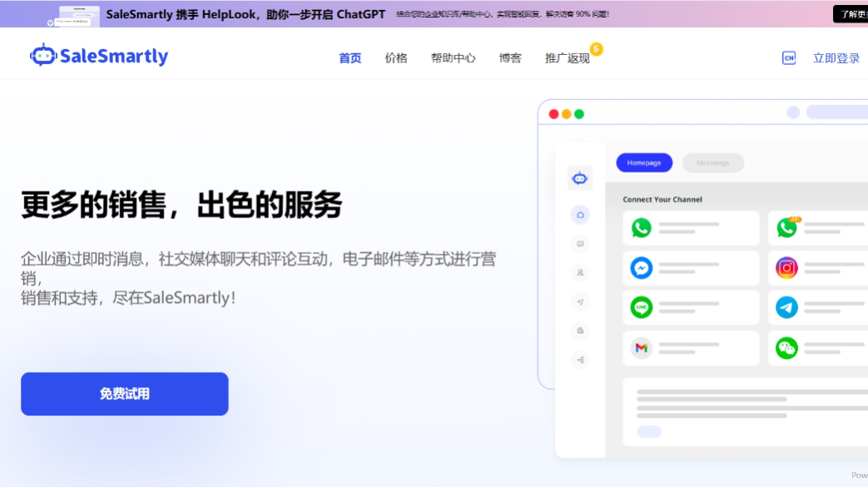Image resolution: width=868 pixels, height=488 pixels.
Task: Click the chat bubble icon in the sidebar
Action: [580, 243]
